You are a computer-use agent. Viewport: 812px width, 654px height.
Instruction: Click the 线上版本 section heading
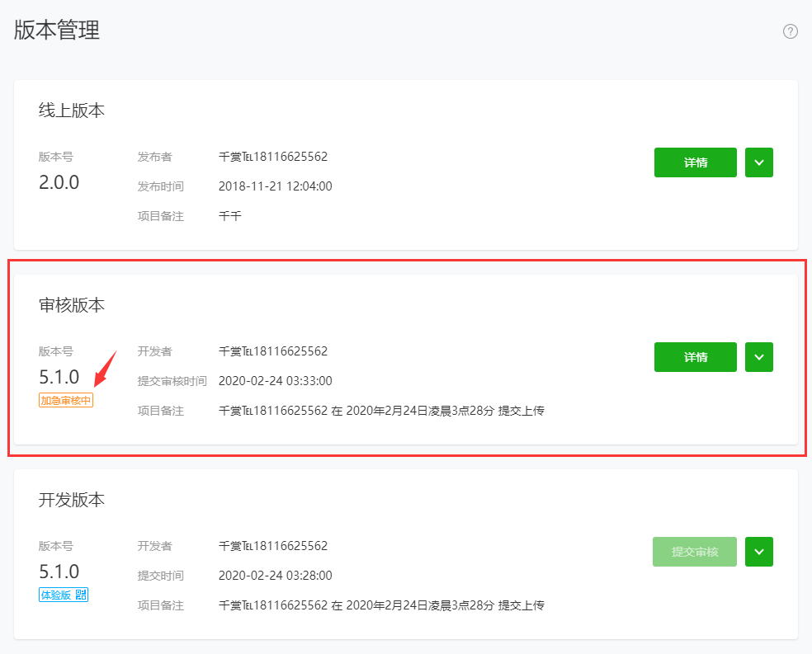click(x=72, y=111)
